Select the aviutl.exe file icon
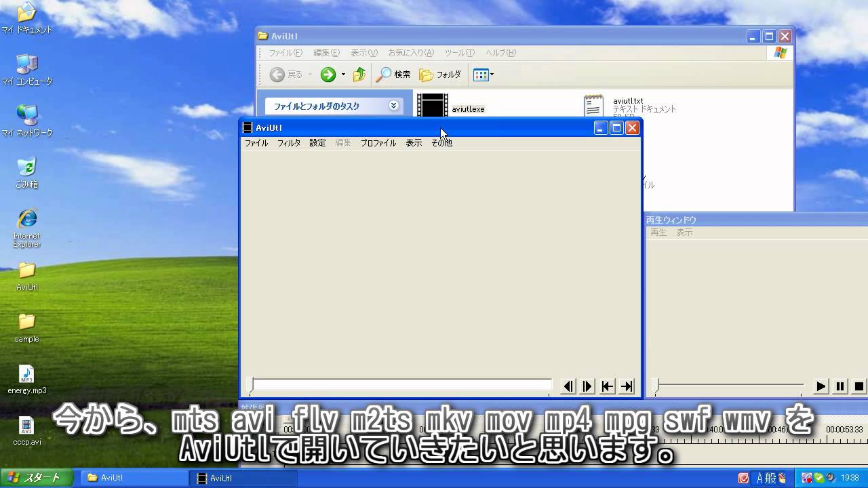This screenshot has height=488, width=868. pos(432,107)
